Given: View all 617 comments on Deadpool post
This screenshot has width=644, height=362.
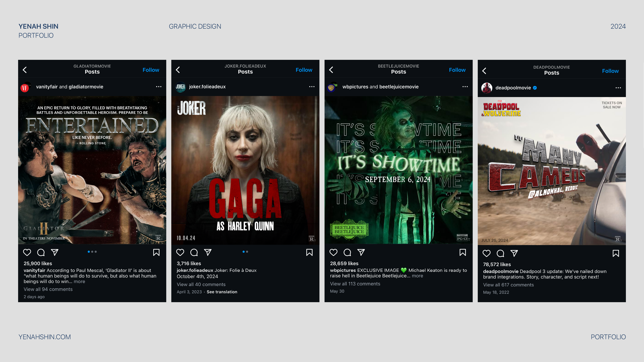Looking at the screenshot, I should (x=508, y=285).
